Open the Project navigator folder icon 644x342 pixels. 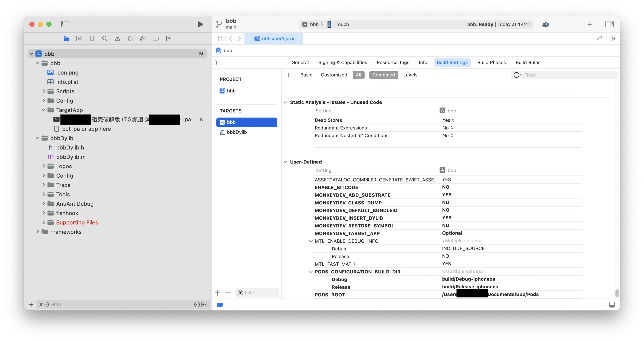pyautogui.click(x=66, y=39)
